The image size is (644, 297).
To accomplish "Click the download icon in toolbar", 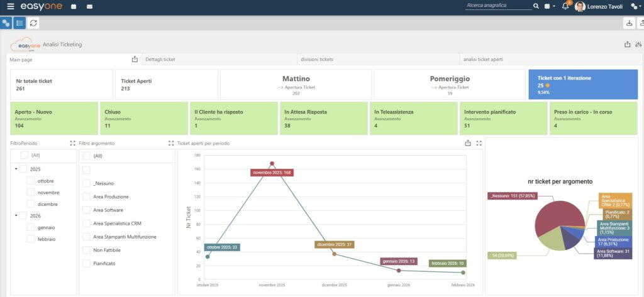I will 628,23.
